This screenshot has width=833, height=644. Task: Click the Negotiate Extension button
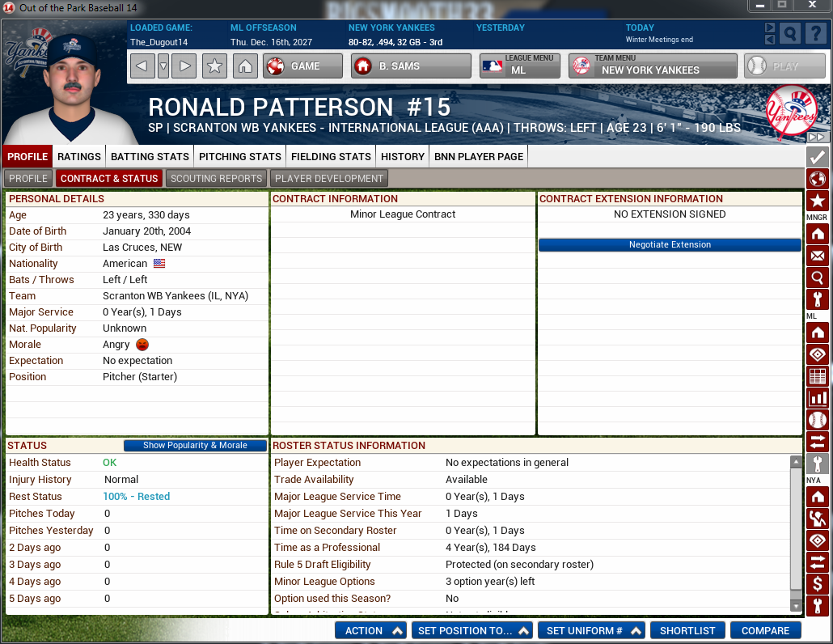pos(670,244)
